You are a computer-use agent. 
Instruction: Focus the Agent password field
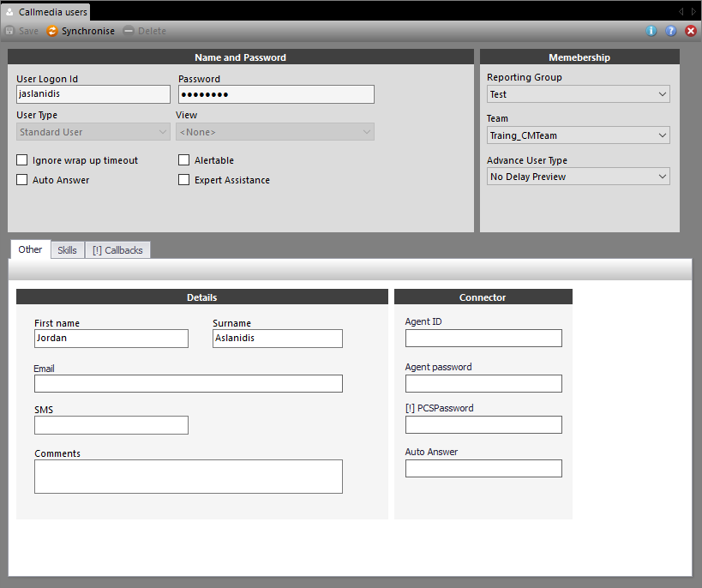point(483,384)
